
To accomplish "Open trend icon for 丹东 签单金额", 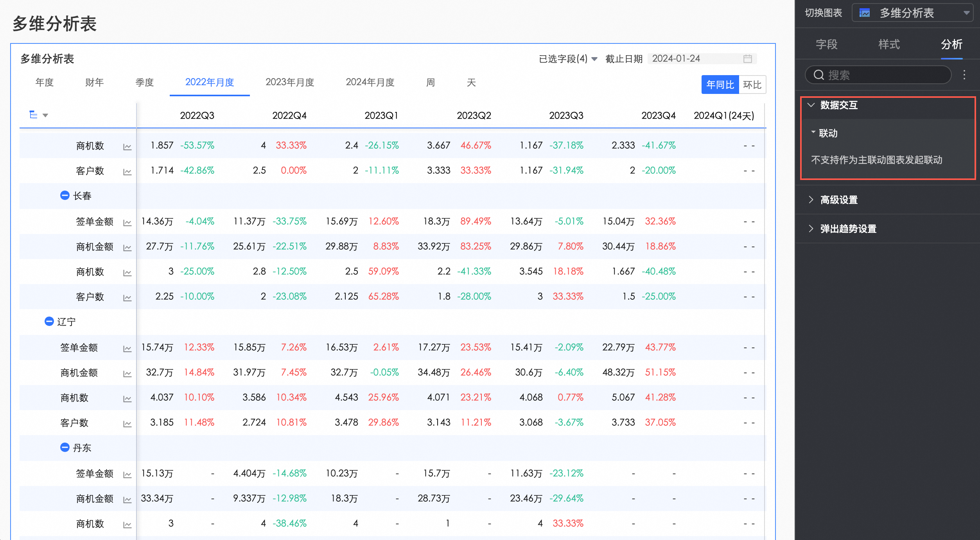I will tap(127, 475).
